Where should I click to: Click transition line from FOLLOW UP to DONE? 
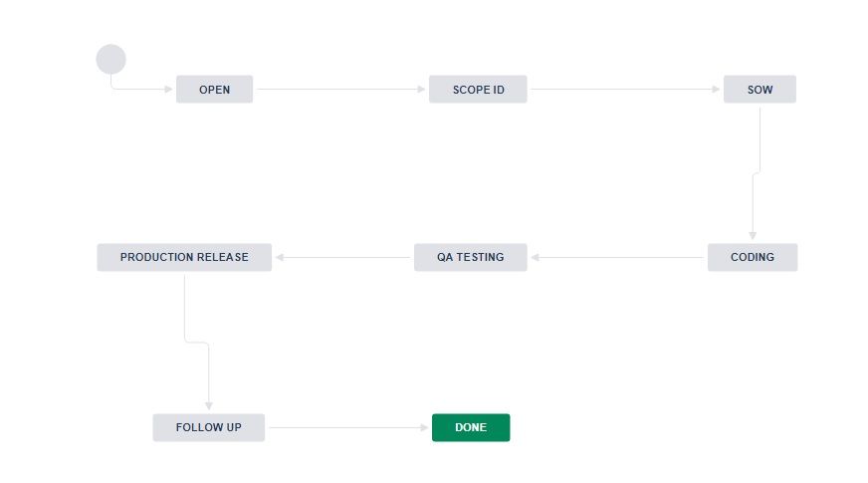pos(348,427)
